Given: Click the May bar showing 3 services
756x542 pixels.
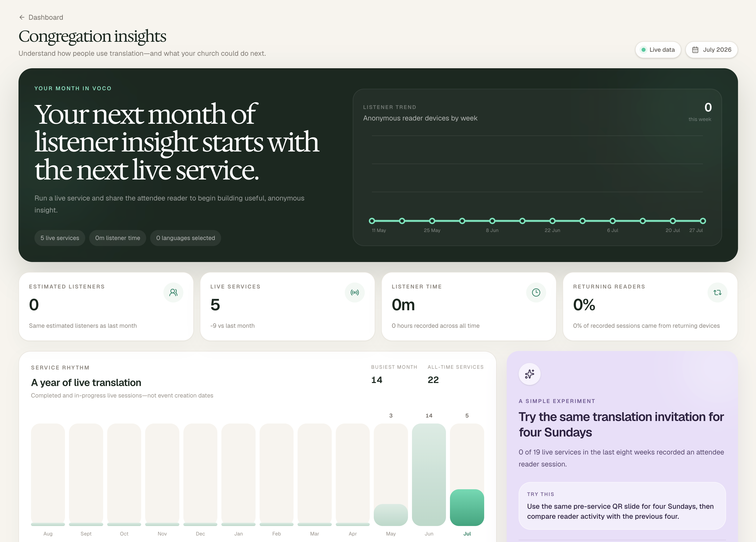Looking at the screenshot, I should [391, 515].
